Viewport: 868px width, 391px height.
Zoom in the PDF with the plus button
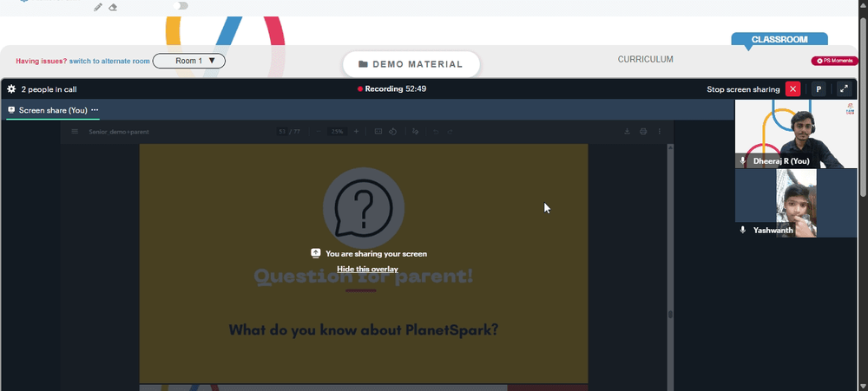pos(356,132)
